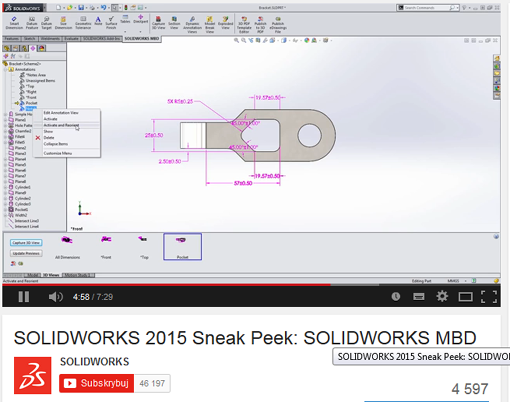Open the 3D PDF Template Editor
Image resolution: width=510 pixels, height=402 pixels.
point(244,25)
